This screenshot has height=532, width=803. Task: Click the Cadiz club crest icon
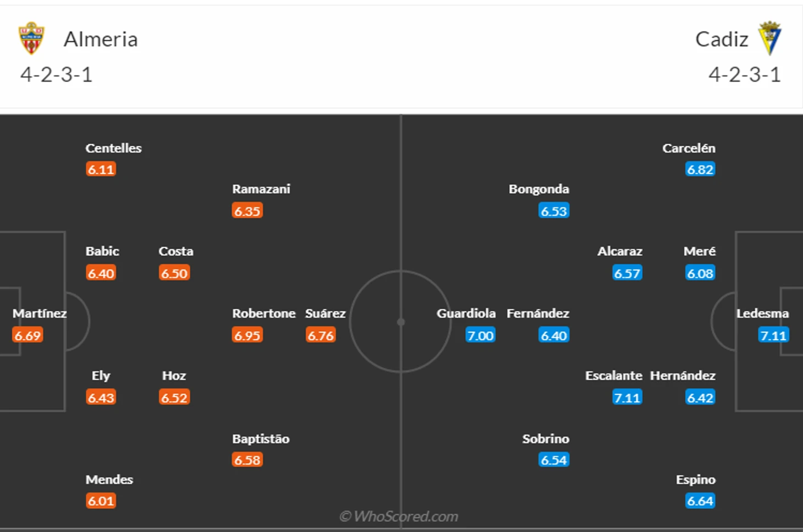pyautogui.click(x=769, y=38)
